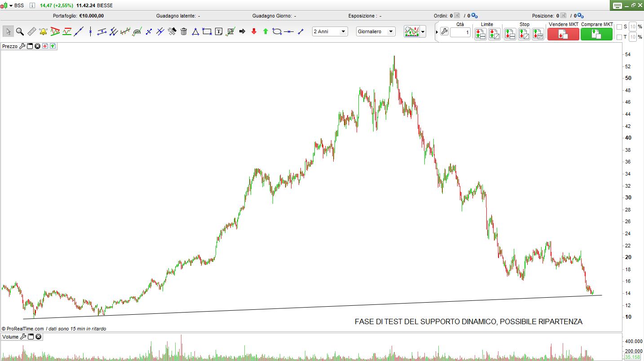This screenshot has width=644, height=361.
Task: Click the Volume panel label
Action: pyautogui.click(x=10, y=336)
